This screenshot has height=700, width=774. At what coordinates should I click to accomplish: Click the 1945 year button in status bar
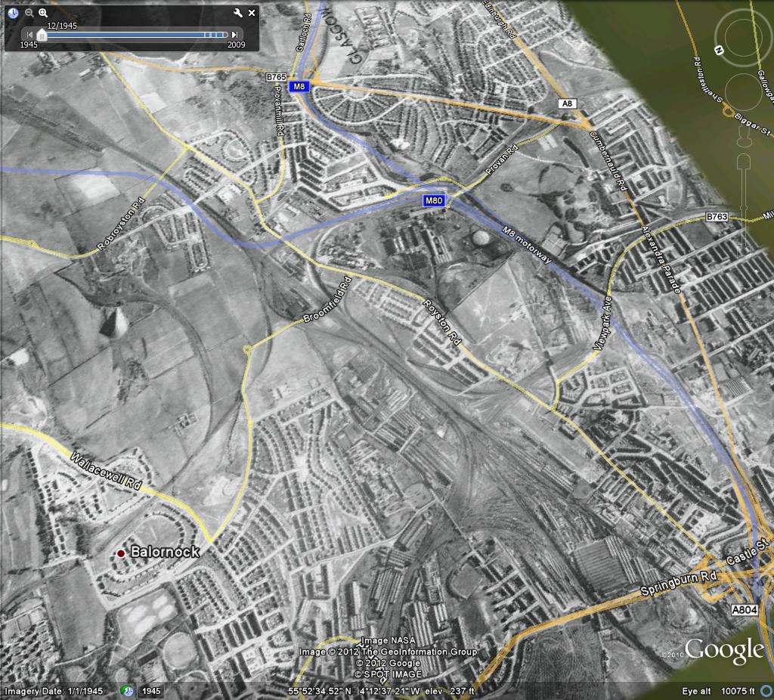[151, 691]
